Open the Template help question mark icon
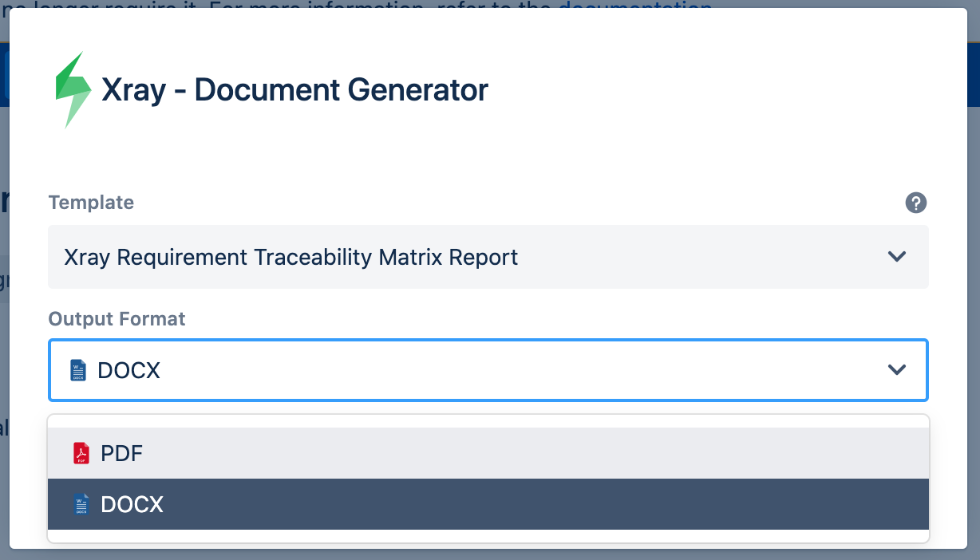 tap(916, 203)
